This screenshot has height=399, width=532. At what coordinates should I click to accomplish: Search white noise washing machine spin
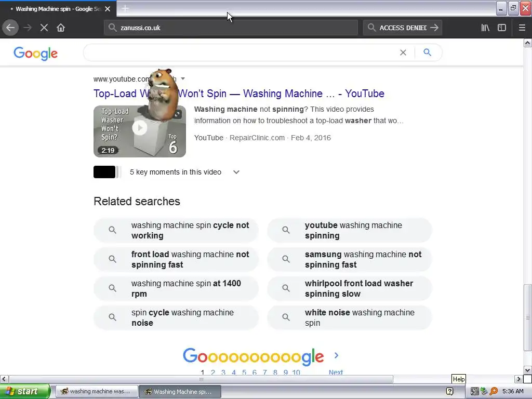pos(350,317)
